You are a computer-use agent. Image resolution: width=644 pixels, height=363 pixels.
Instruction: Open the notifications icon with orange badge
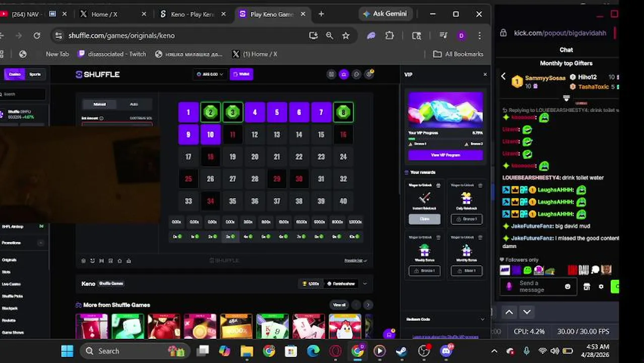click(x=369, y=74)
